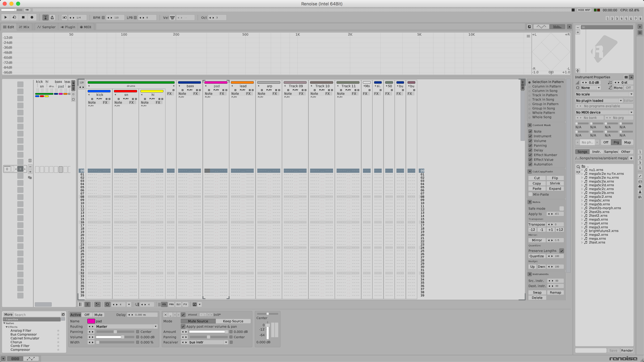Click the dark FX icon in pattern toolbar
This screenshot has height=362, width=644.
[195, 304]
